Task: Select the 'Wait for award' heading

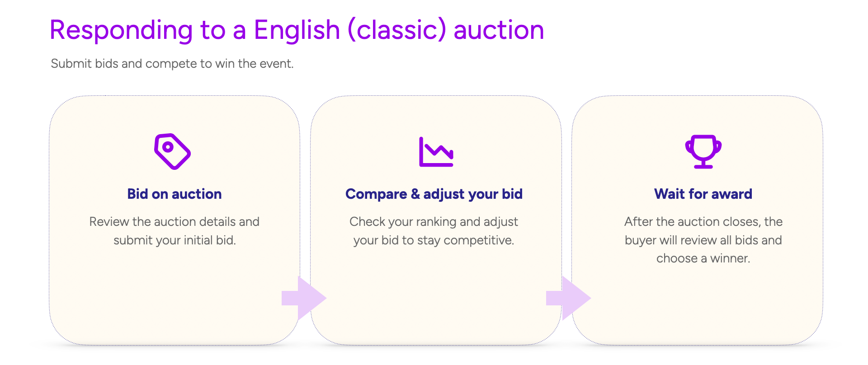Action: [703, 194]
